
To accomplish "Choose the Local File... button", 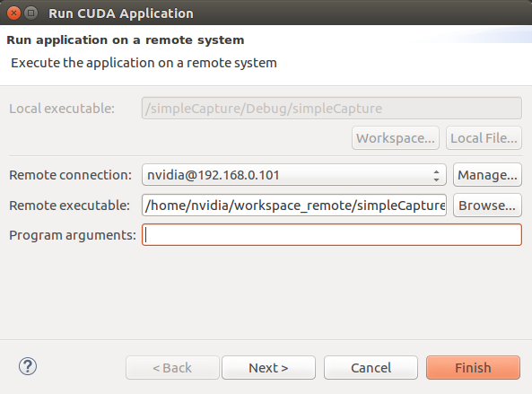I will [x=484, y=138].
